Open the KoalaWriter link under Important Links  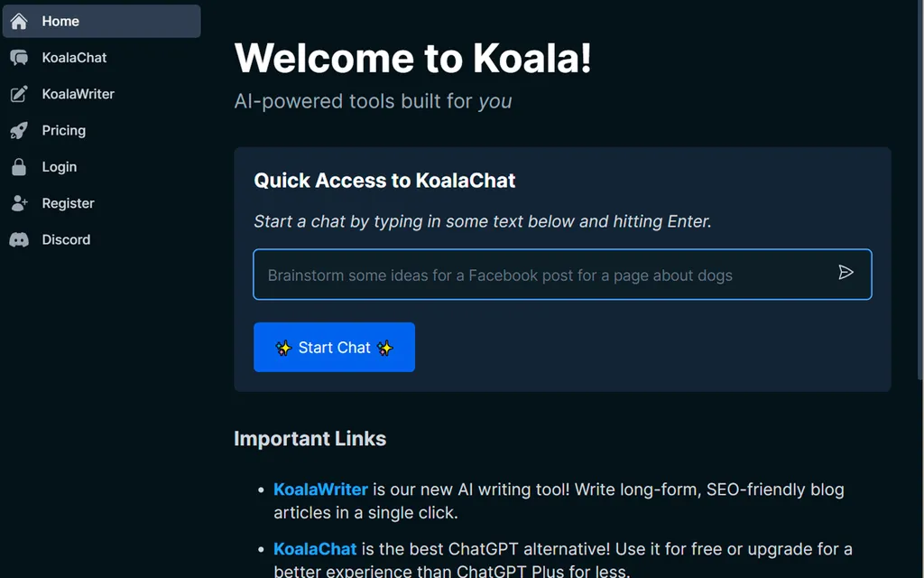tap(320, 489)
